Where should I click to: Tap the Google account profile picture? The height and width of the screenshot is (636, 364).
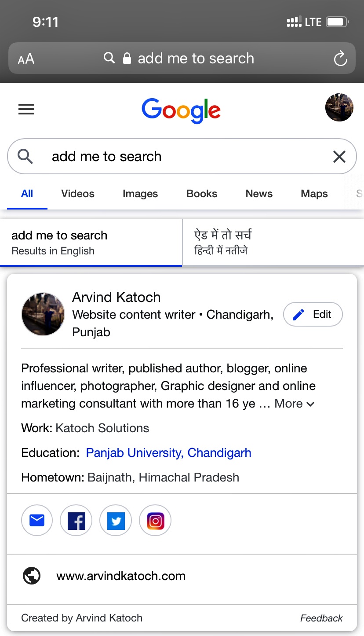(339, 107)
